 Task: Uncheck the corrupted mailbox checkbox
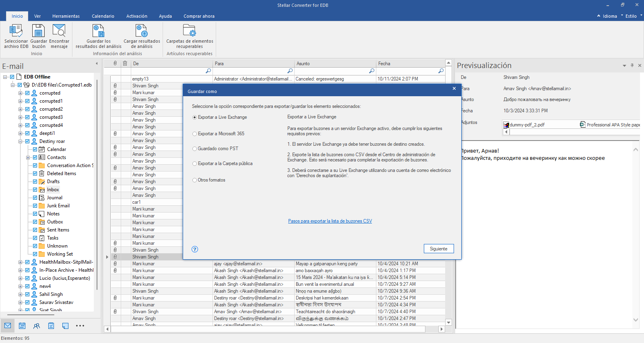click(x=27, y=93)
